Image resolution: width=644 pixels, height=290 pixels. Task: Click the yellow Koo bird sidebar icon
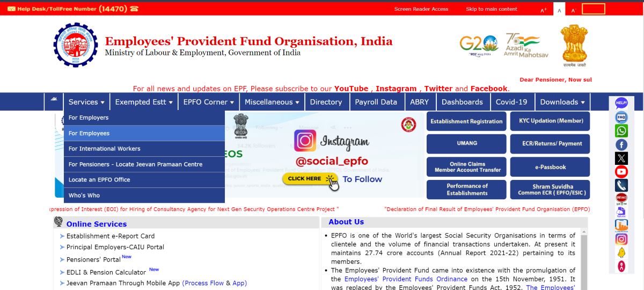621,253
